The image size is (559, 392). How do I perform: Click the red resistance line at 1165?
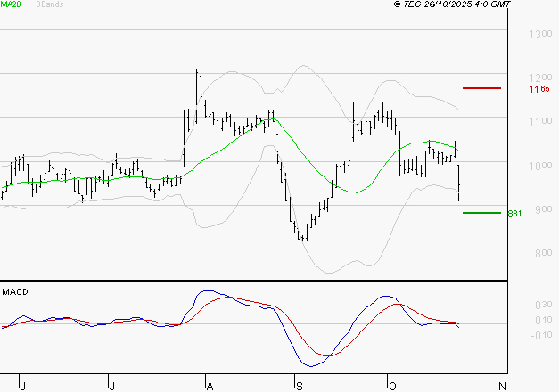click(x=481, y=88)
